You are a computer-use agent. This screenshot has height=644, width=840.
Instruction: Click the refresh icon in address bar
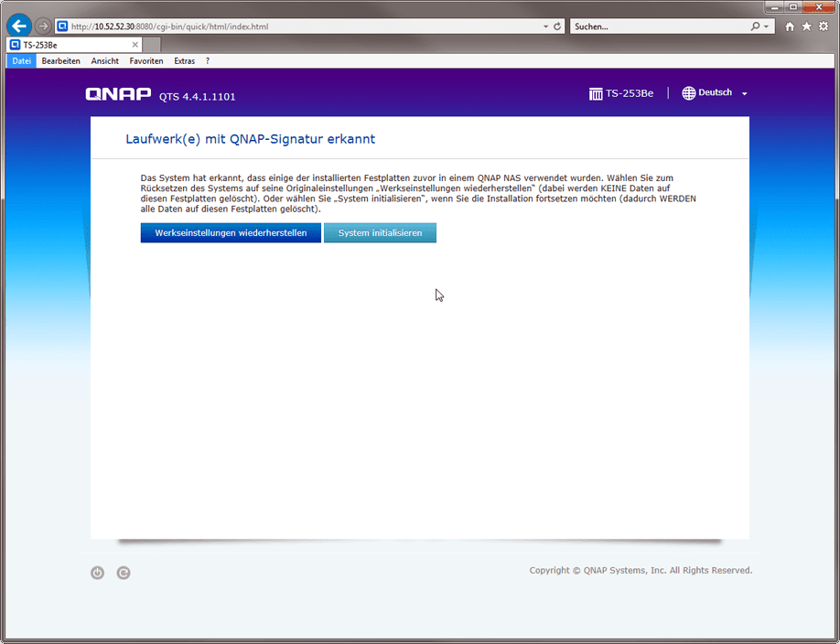click(x=557, y=27)
